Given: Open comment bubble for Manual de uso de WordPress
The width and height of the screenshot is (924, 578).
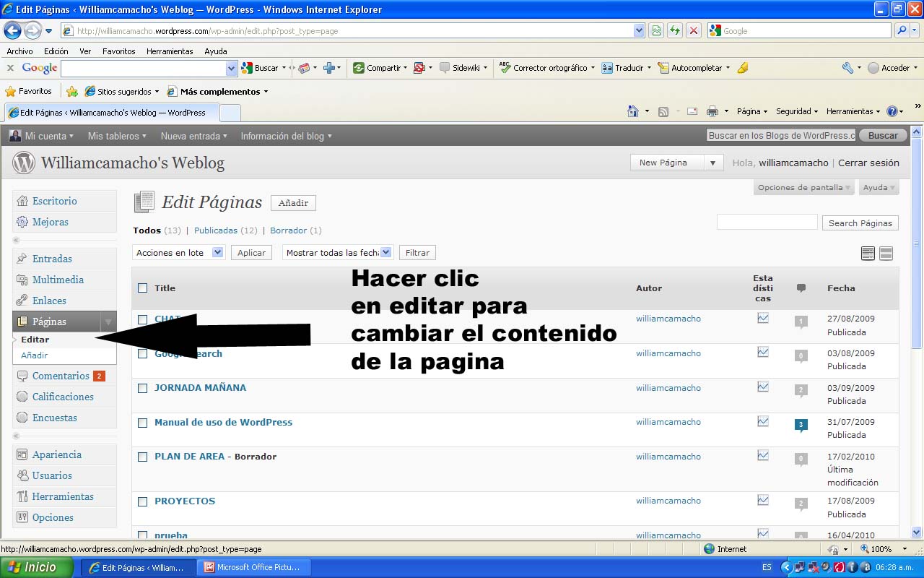Looking at the screenshot, I should pos(801,425).
